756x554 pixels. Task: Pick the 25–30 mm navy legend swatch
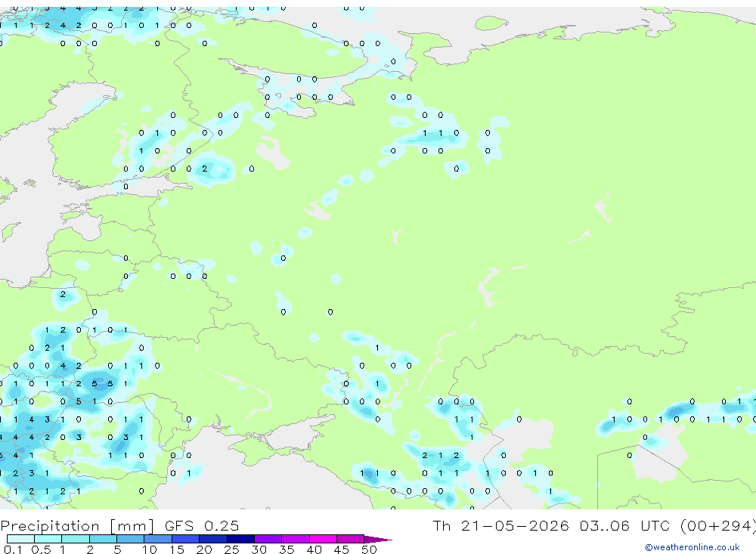[240, 539]
